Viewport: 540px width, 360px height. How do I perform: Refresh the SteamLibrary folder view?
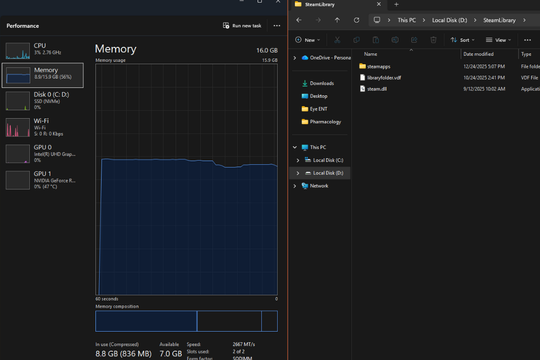(356, 20)
